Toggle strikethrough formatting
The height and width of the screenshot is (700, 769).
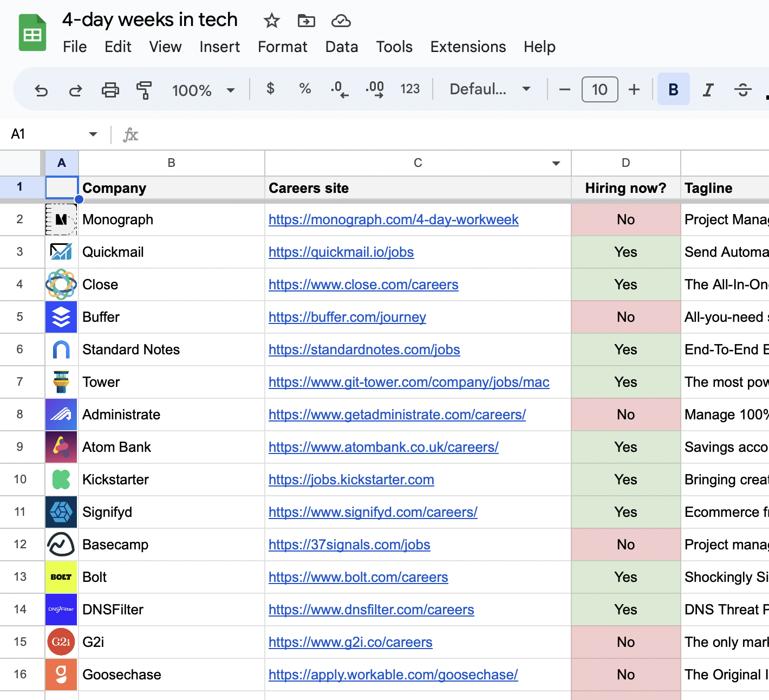click(742, 89)
